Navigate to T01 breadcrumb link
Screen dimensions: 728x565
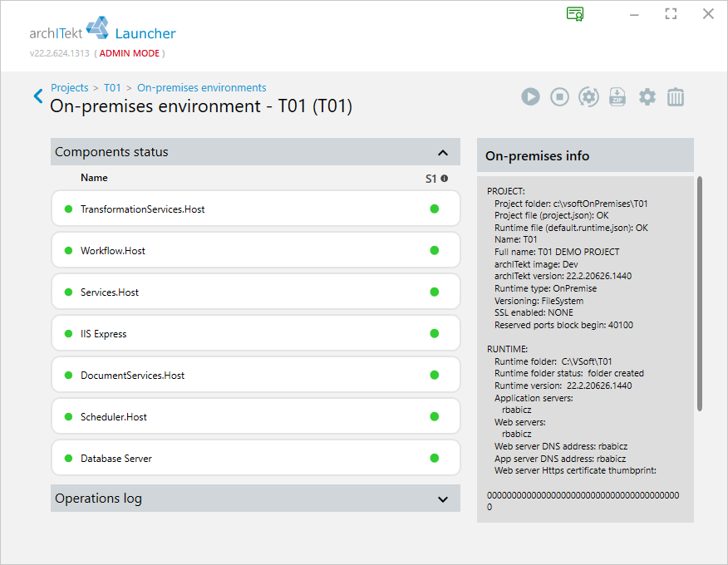[112, 88]
